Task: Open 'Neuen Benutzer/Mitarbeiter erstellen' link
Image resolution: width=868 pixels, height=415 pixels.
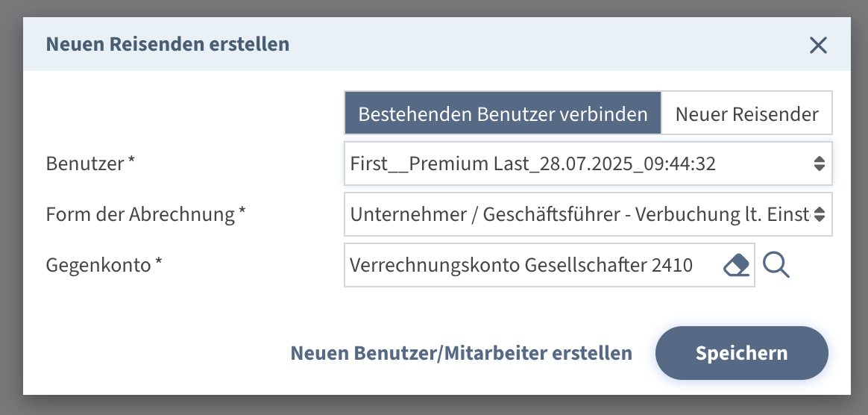Action: 461,353
